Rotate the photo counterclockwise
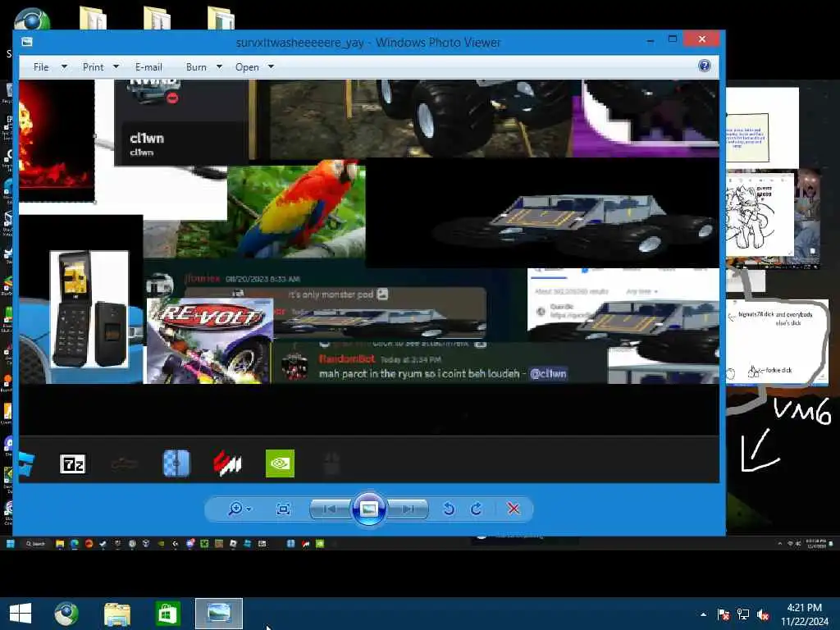Image resolution: width=840 pixels, height=630 pixels. pos(449,509)
